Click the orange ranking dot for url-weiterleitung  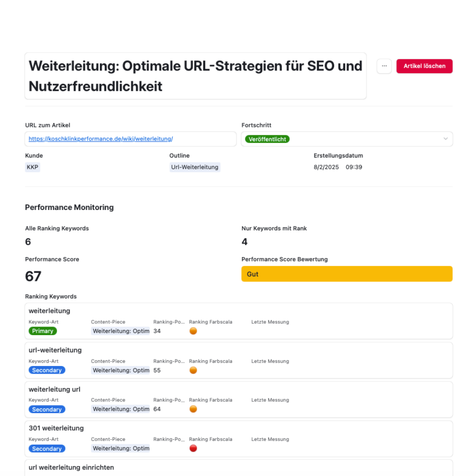(x=193, y=370)
